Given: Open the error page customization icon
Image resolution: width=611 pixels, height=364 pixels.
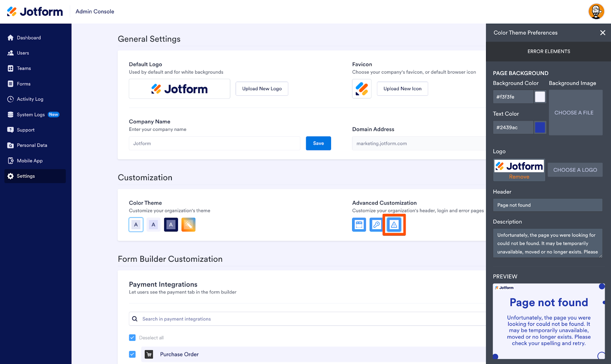Looking at the screenshot, I should [x=394, y=225].
